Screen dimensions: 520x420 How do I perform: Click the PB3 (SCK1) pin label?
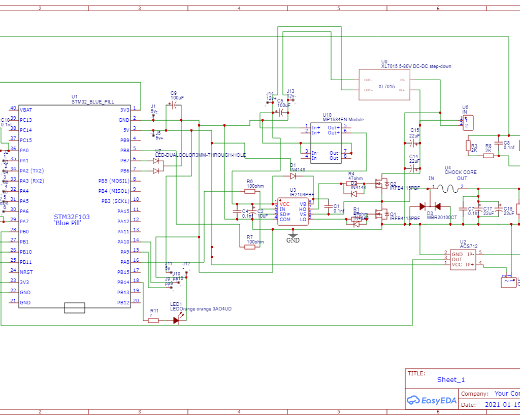[115, 201]
